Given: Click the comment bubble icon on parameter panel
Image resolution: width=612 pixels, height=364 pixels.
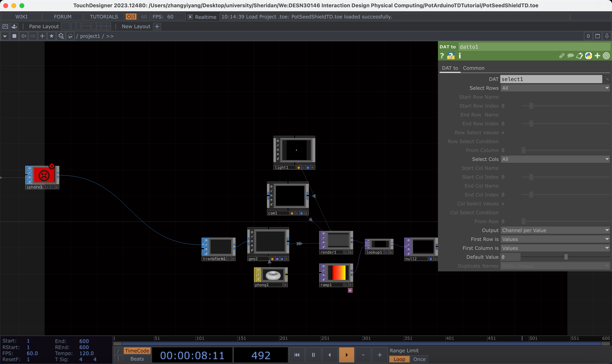Looking at the screenshot, I should [x=571, y=56].
